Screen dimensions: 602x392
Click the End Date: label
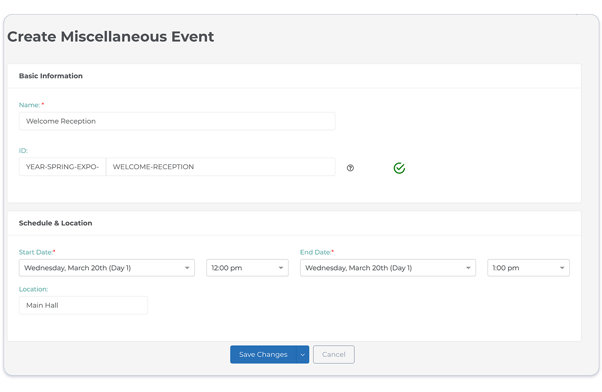click(316, 252)
